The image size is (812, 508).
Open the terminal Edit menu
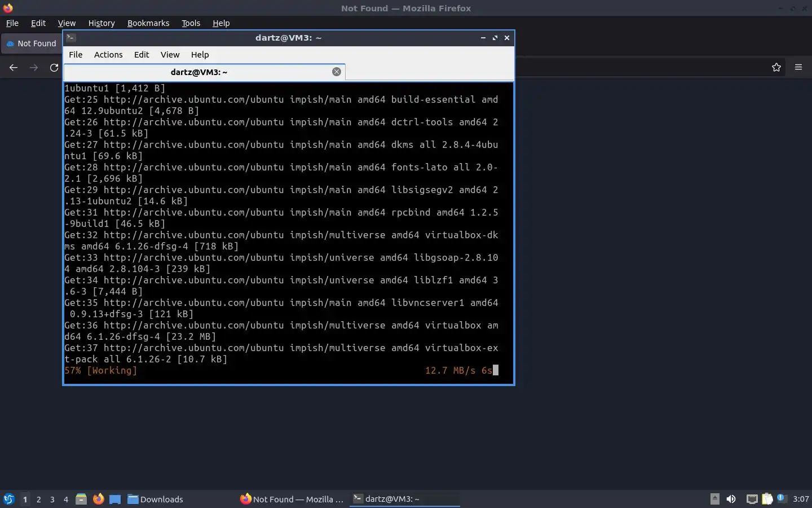(x=142, y=55)
